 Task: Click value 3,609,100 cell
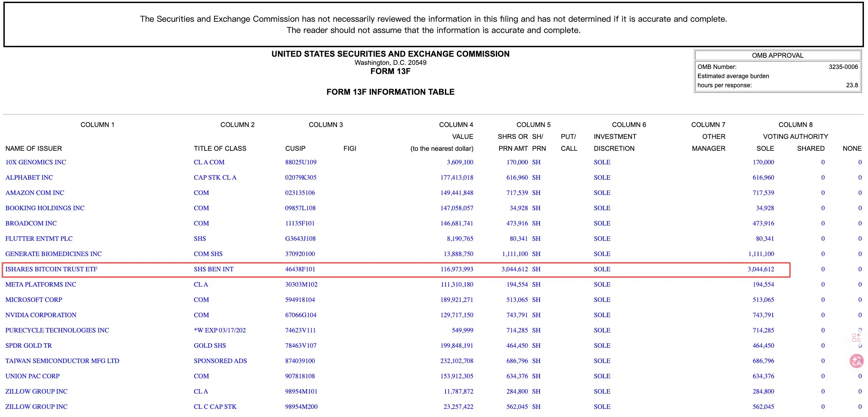pyautogui.click(x=460, y=162)
